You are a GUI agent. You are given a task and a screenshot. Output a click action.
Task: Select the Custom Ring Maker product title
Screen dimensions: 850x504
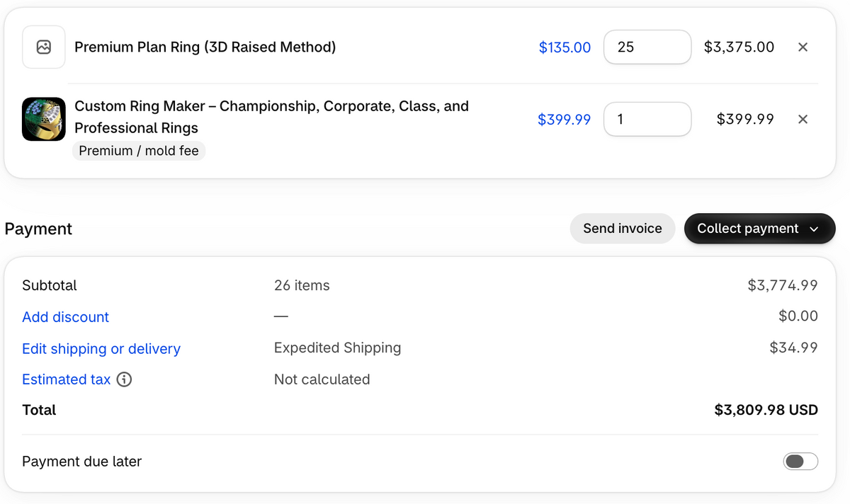(271, 117)
